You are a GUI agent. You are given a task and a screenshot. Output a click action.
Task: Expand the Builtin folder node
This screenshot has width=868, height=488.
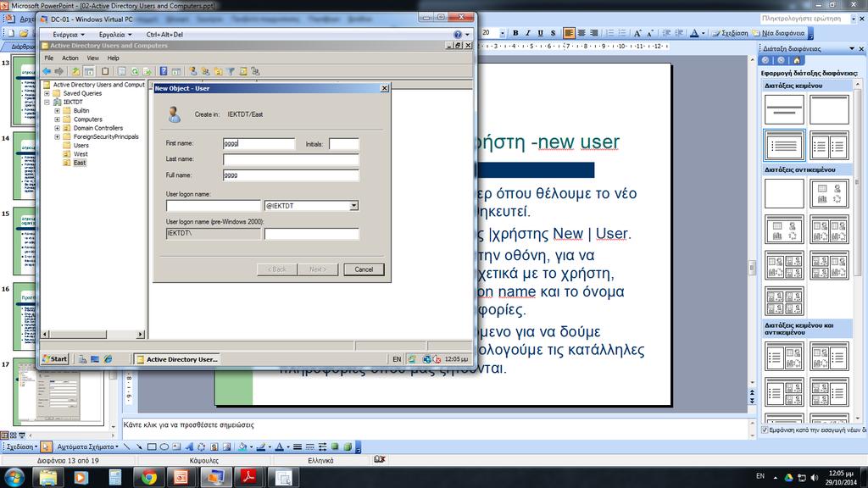click(57, 111)
